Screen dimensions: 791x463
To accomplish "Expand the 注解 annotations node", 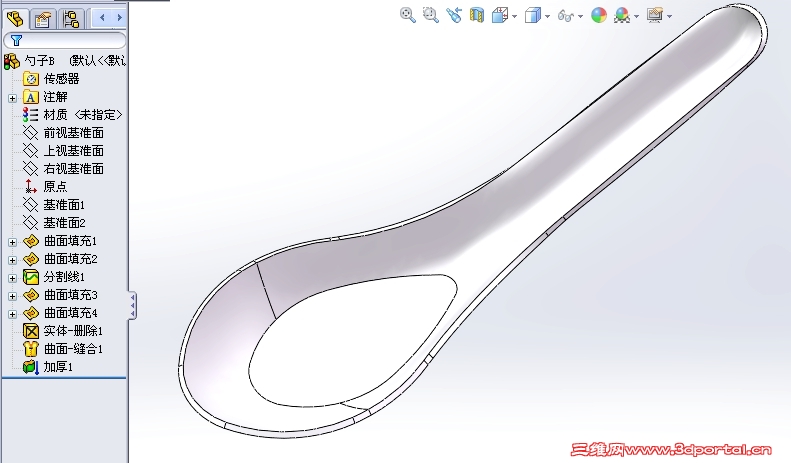I will click(13, 98).
